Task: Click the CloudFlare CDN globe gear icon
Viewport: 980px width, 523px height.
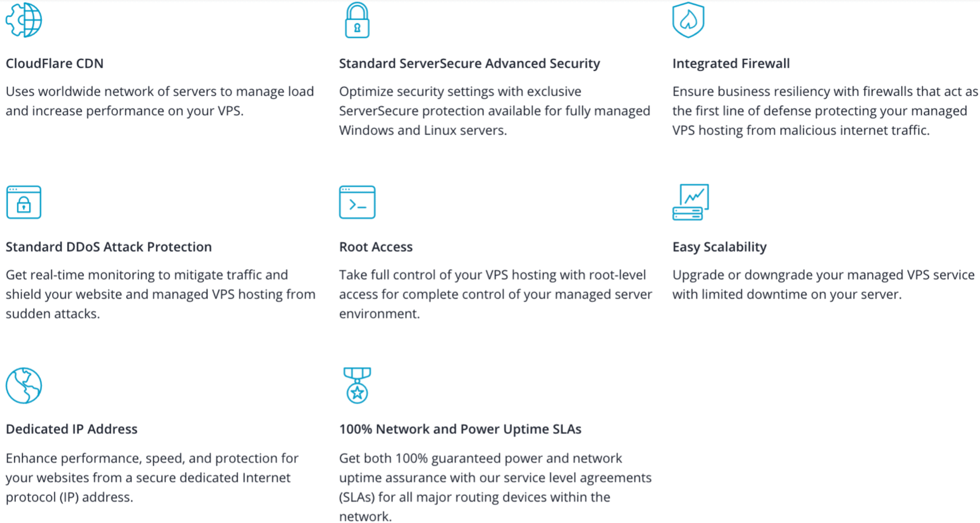Action: (24, 20)
